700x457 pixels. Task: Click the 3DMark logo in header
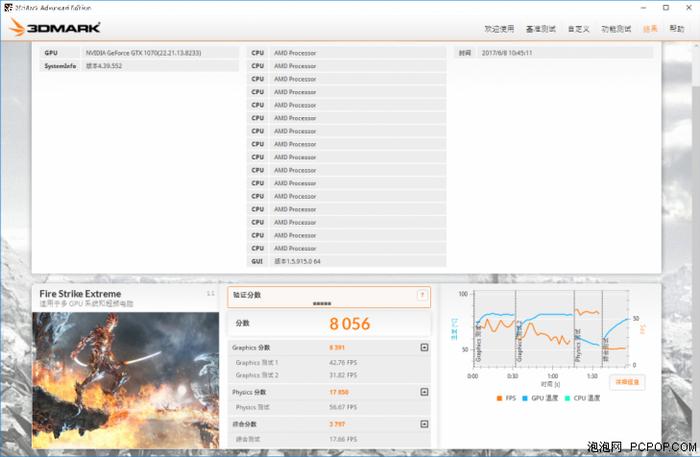[x=55, y=28]
